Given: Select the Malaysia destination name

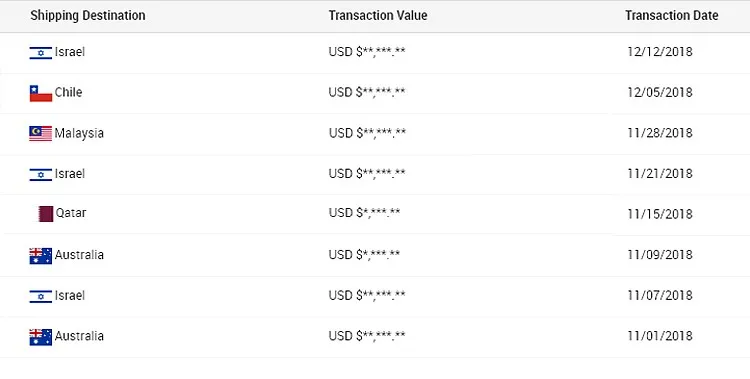Looking at the screenshot, I should click(x=79, y=133).
